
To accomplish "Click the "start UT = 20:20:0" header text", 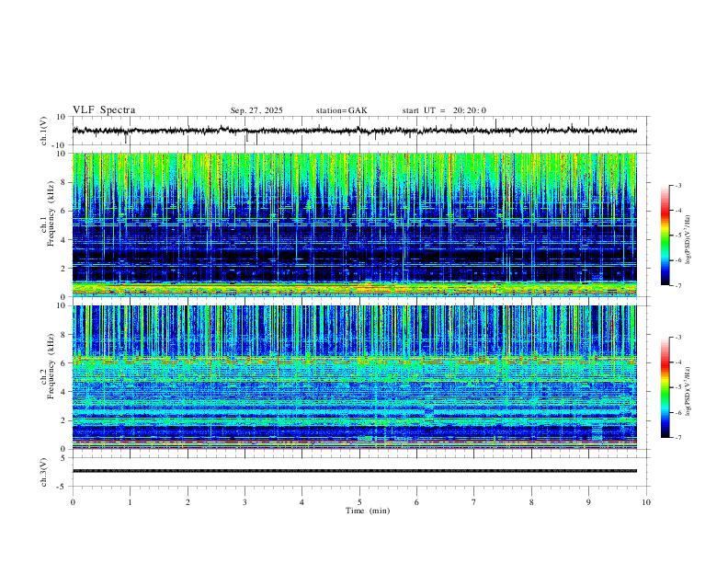I will tap(444, 110).
